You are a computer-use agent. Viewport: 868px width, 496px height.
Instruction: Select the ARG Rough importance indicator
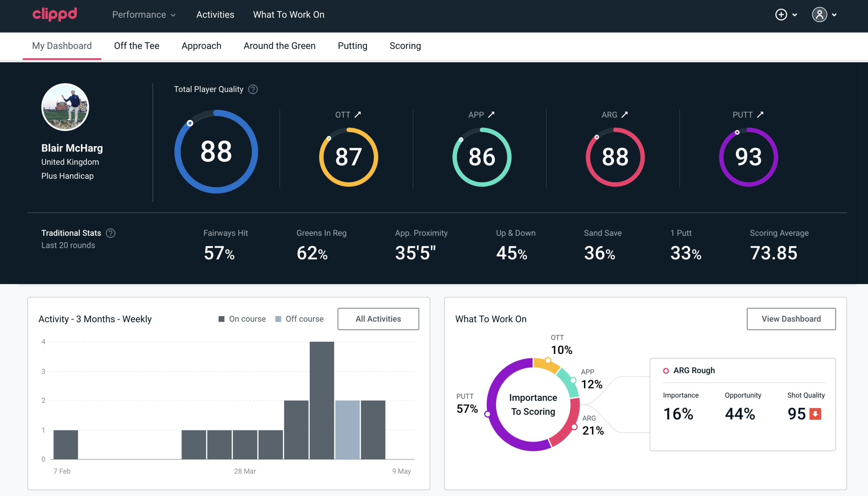[679, 412]
